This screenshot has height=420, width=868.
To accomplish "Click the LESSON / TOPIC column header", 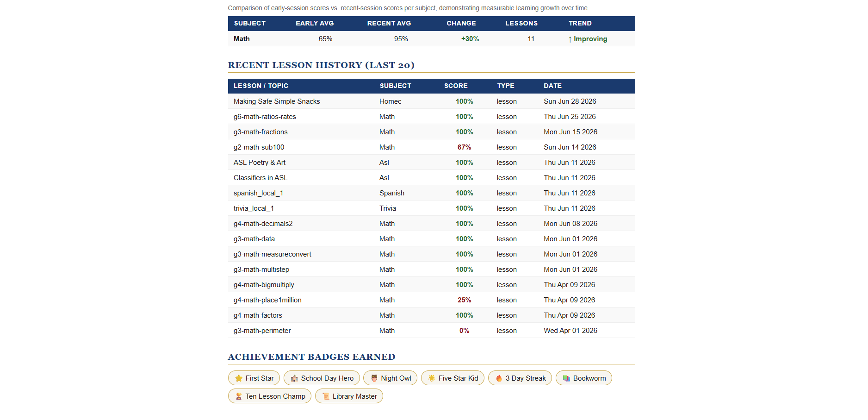I will click(x=261, y=86).
